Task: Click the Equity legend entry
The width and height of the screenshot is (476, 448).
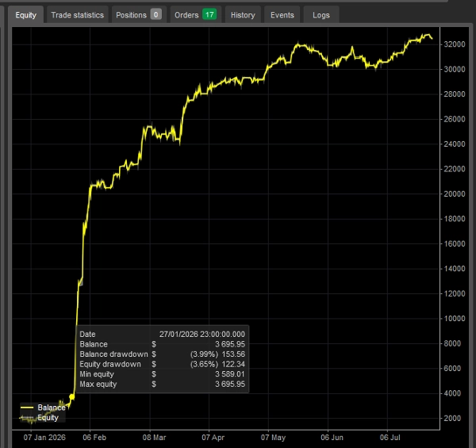Action: [x=39, y=418]
